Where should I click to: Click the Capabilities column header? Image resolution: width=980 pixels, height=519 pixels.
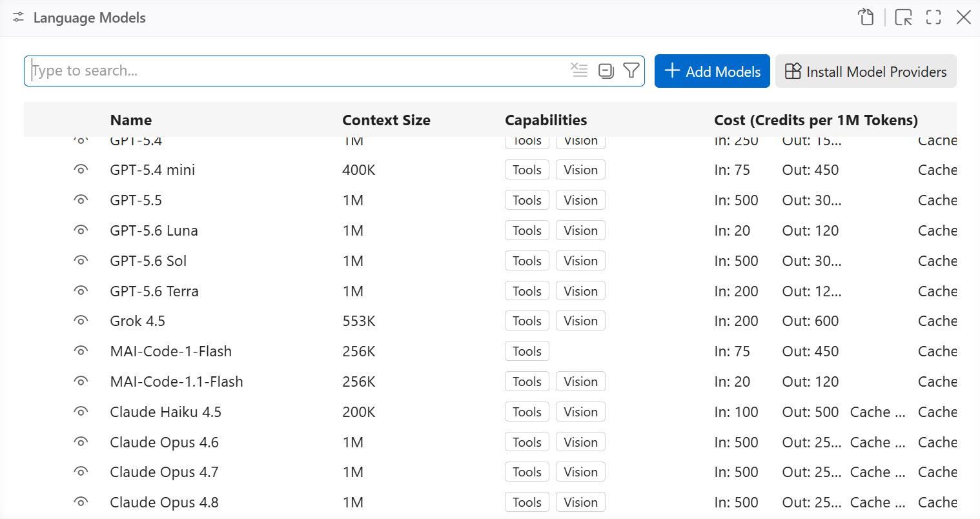[x=546, y=120]
